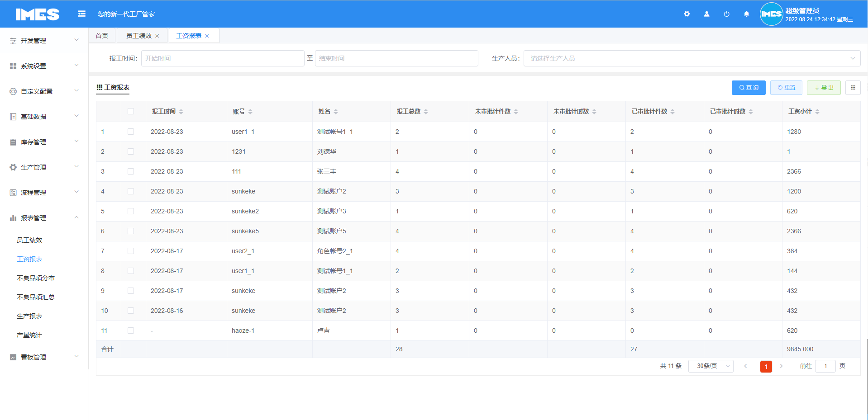Click the IMES round avatar logo
Image resolution: width=868 pixels, height=420 pixels.
tap(771, 14)
